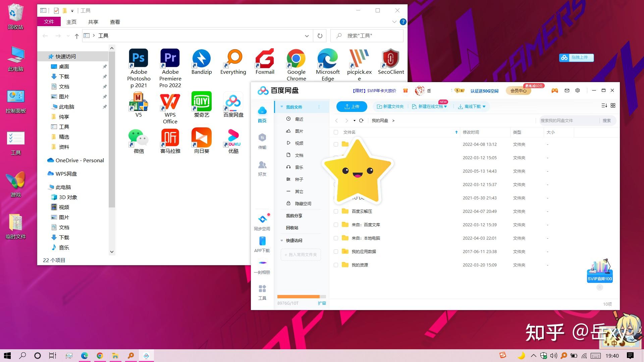Click the 上传 upload button

point(352,107)
